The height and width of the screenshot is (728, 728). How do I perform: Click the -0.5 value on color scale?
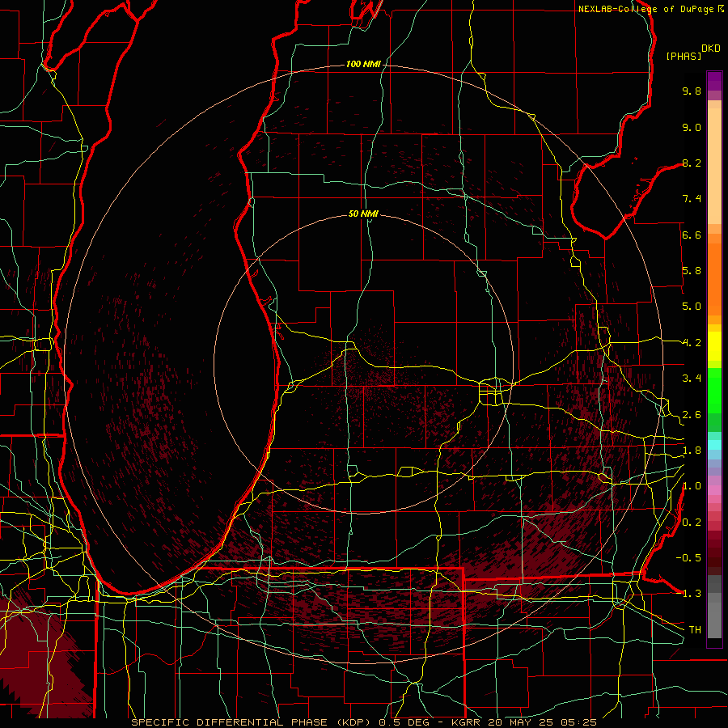click(x=688, y=558)
